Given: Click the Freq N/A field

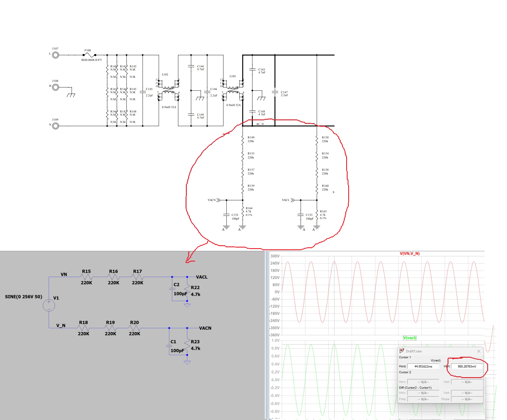Looking at the screenshot, I should (x=423, y=399).
